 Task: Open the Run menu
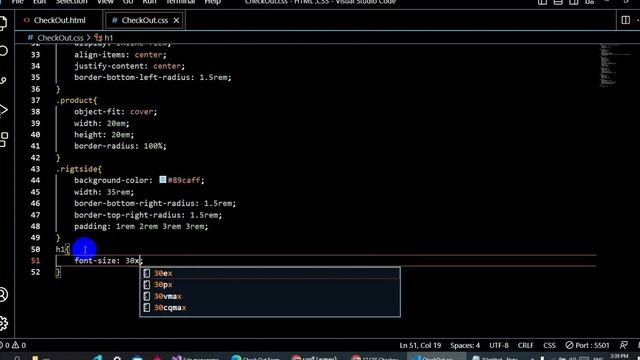coord(149,2)
